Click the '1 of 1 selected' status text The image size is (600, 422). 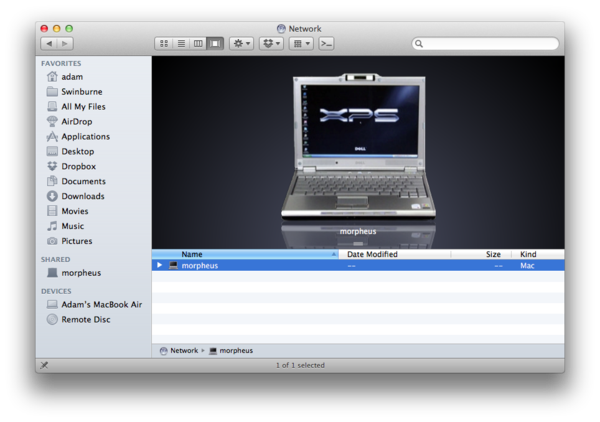click(x=300, y=365)
